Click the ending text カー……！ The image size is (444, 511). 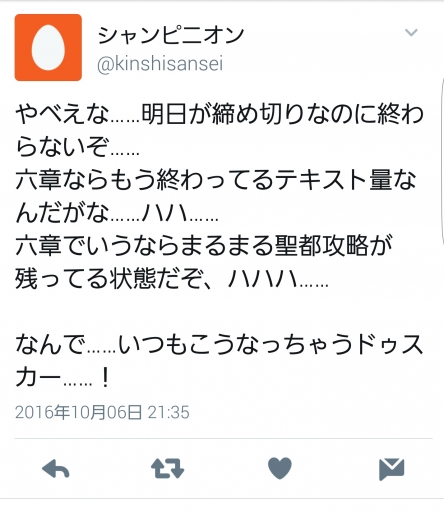point(62,377)
